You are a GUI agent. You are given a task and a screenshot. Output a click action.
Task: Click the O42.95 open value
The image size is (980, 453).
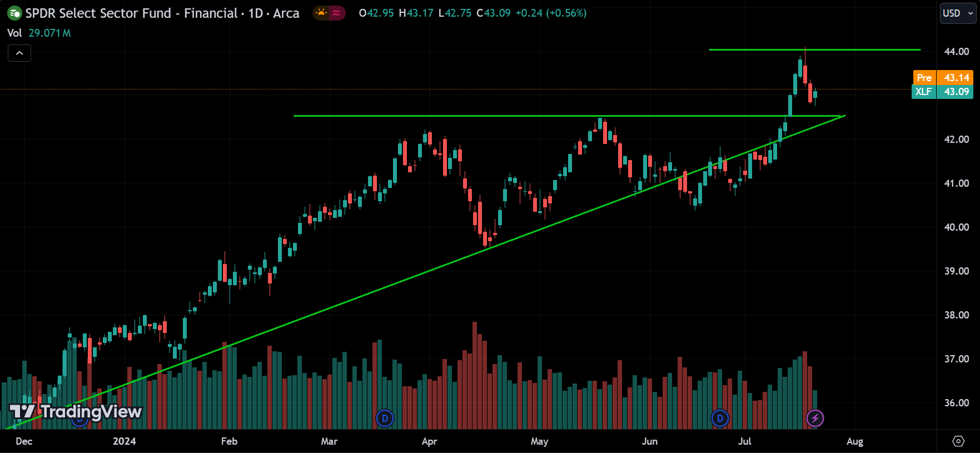[376, 13]
